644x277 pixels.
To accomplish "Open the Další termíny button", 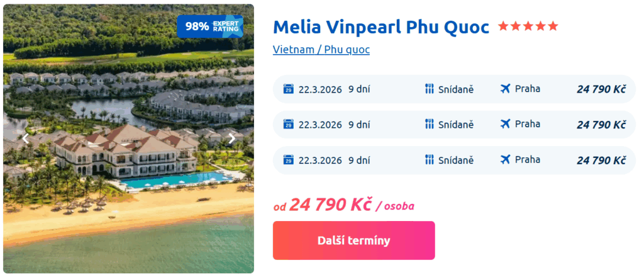I will click(353, 240).
